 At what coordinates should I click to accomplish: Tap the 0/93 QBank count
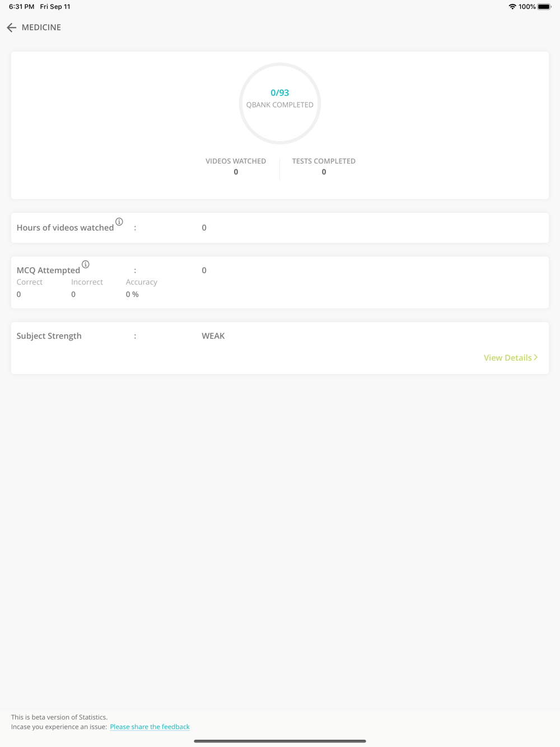[280, 93]
